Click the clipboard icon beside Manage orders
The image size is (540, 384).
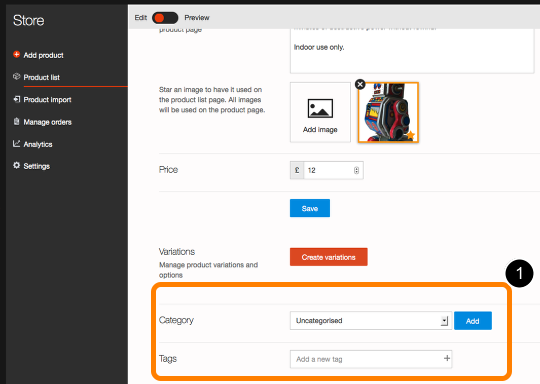click(16, 121)
